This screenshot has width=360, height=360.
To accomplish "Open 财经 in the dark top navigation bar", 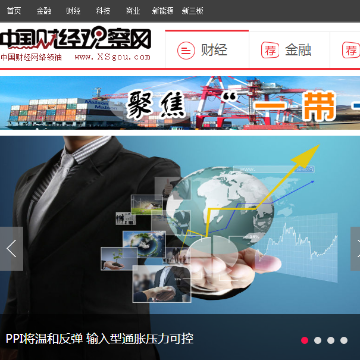I will pyautogui.click(x=73, y=11).
